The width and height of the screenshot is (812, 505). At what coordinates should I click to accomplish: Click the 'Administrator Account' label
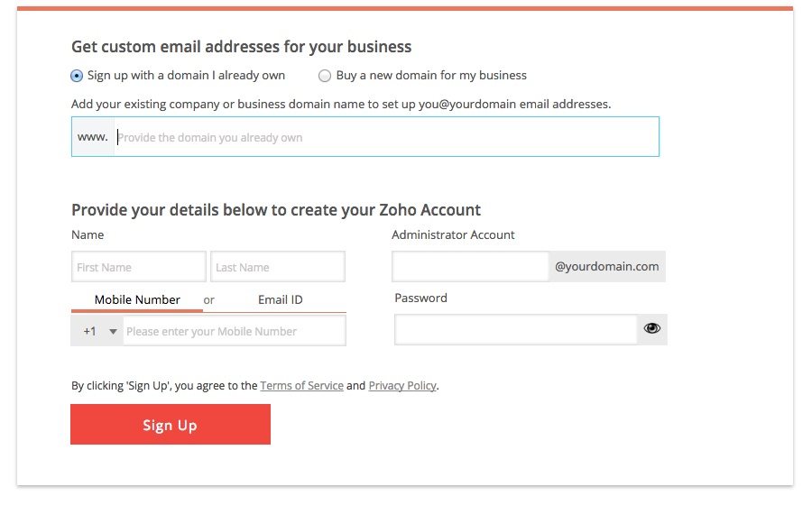pos(453,234)
